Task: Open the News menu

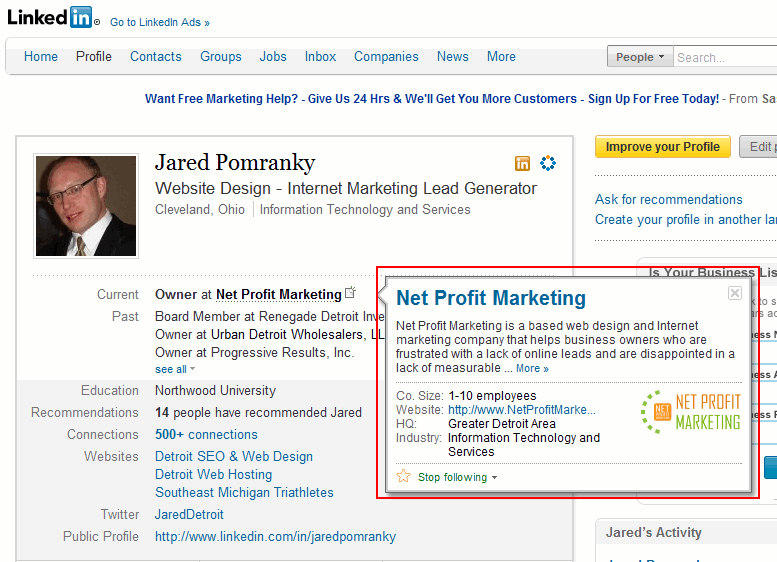Action: tap(452, 56)
